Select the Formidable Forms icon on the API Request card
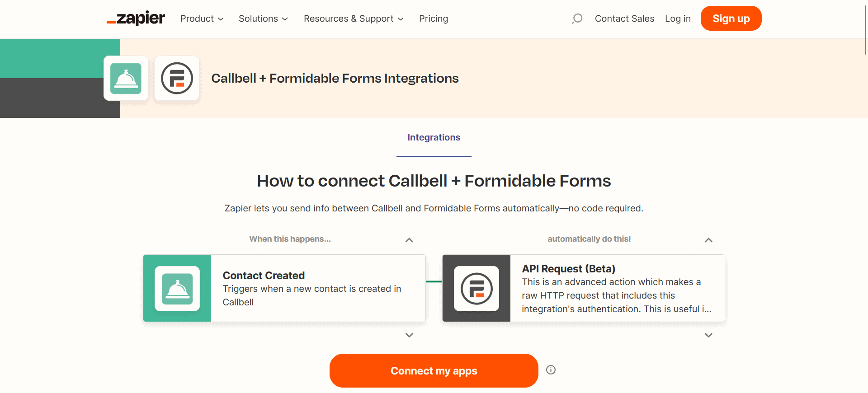The width and height of the screenshot is (868, 393). tap(476, 288)
